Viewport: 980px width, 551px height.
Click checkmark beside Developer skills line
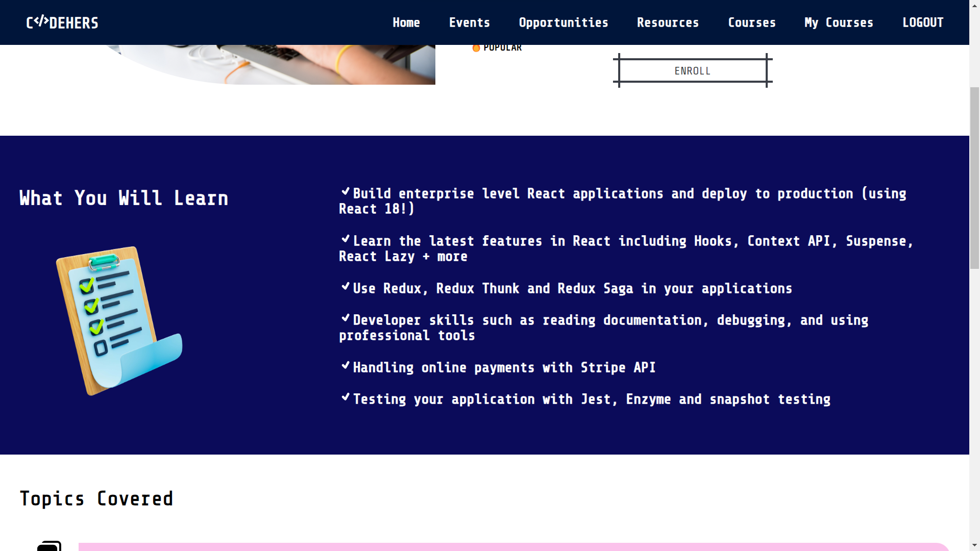[346, 318]
